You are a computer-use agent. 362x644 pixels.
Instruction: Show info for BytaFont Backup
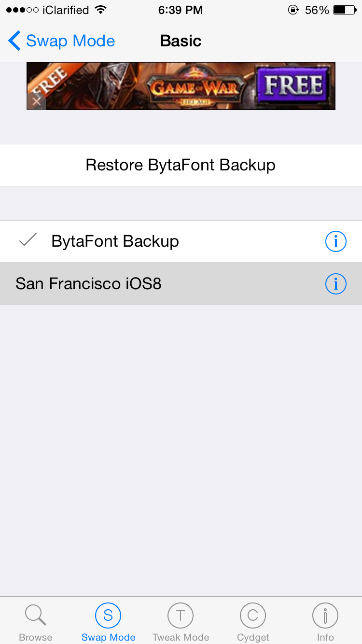(336, 241)
